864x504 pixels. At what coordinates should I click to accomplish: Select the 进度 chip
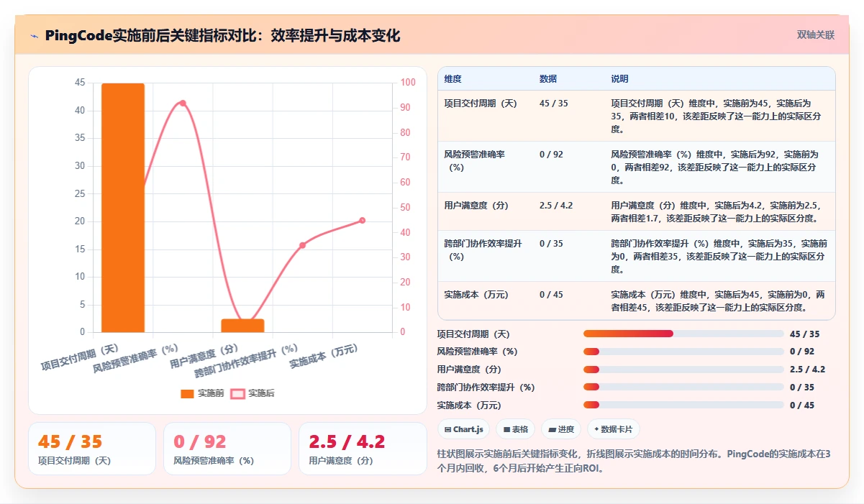(561, 429)
